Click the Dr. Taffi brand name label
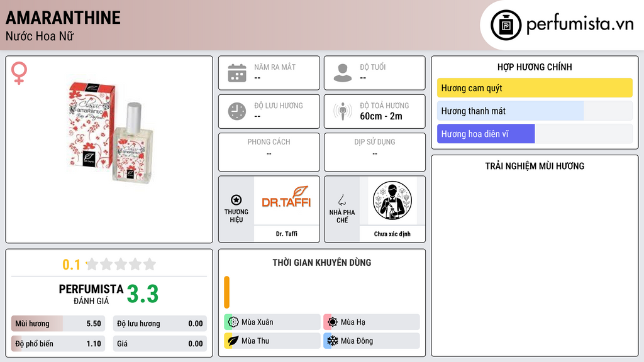This screenshot has width=644, height=362. [287, 234]
